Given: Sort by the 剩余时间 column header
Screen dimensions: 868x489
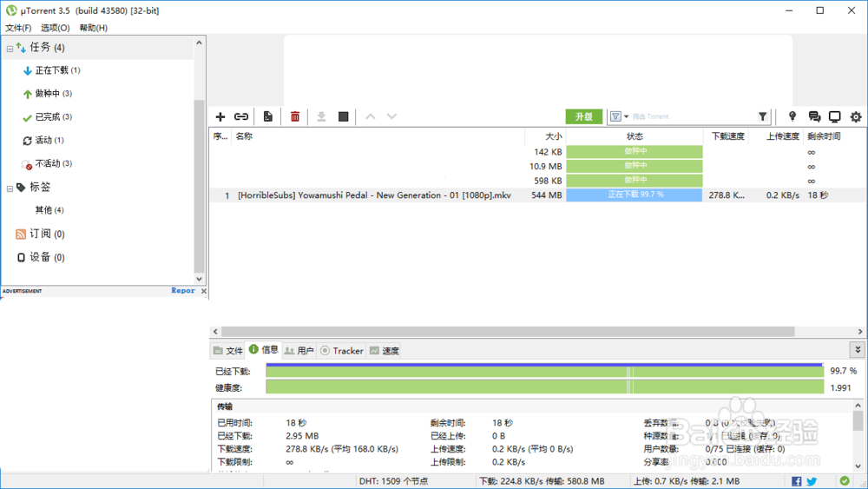Looking at the screenshot, I should 824,136.
